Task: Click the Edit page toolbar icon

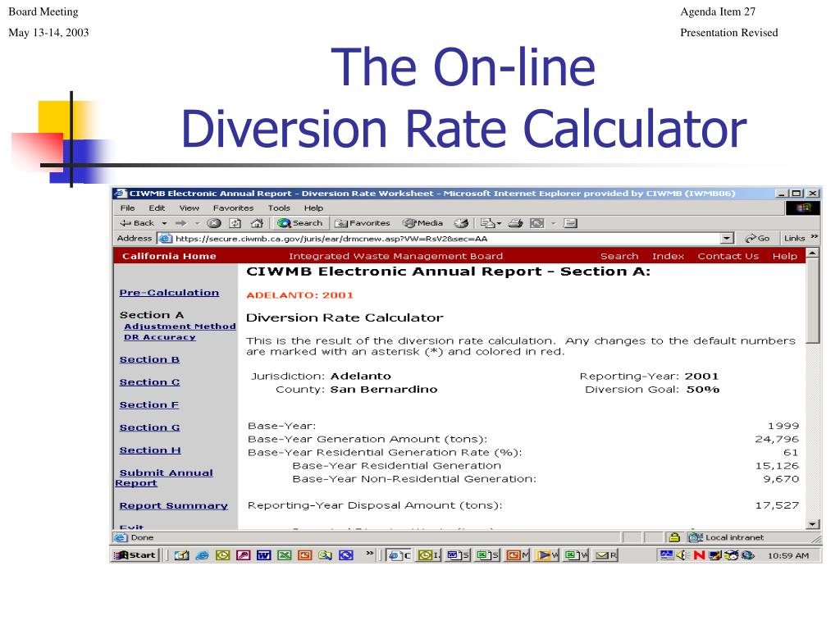Action: [x=536, y=223]
